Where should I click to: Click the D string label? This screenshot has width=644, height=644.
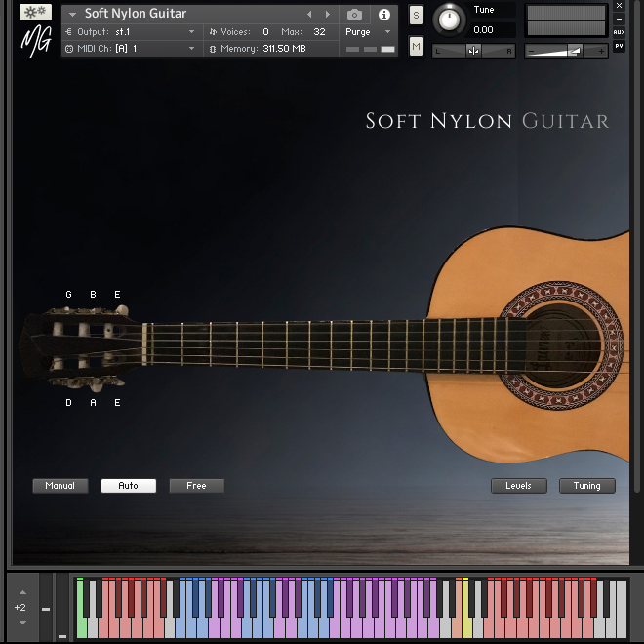point(68,402)
